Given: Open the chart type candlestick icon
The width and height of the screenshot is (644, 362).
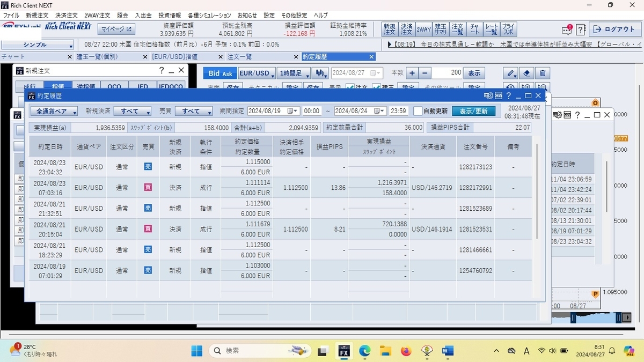Looking at the screenshot, I should (320, 73).
